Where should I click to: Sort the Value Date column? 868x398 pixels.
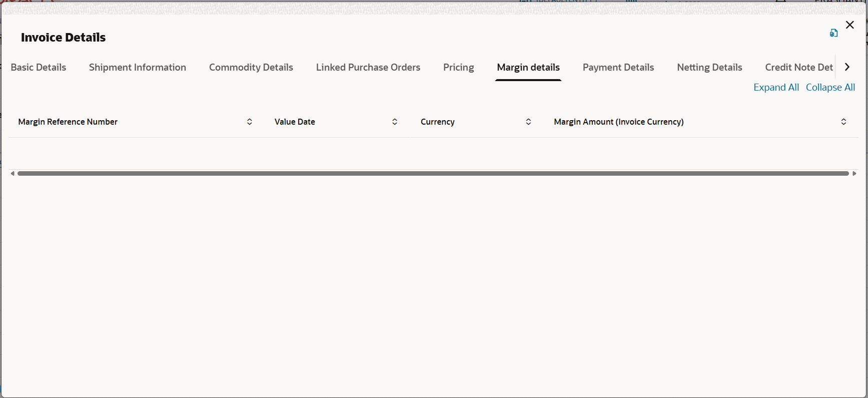[x=395, y=122]
